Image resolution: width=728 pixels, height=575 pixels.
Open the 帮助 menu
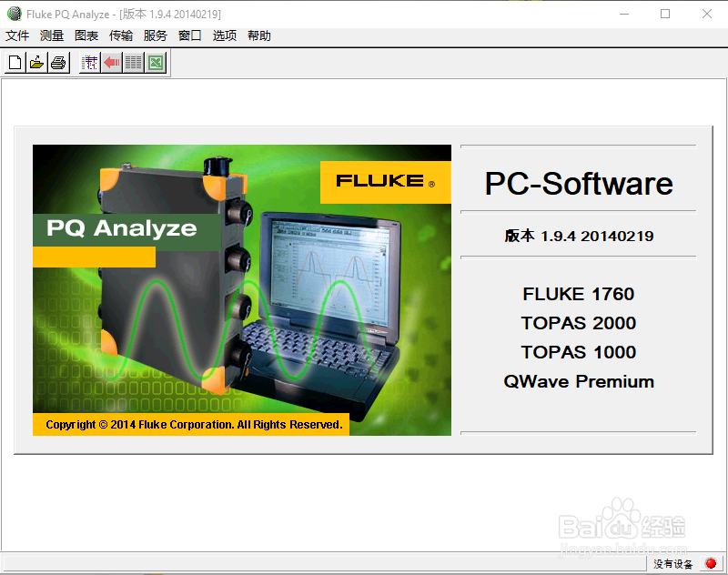(259, 35)
